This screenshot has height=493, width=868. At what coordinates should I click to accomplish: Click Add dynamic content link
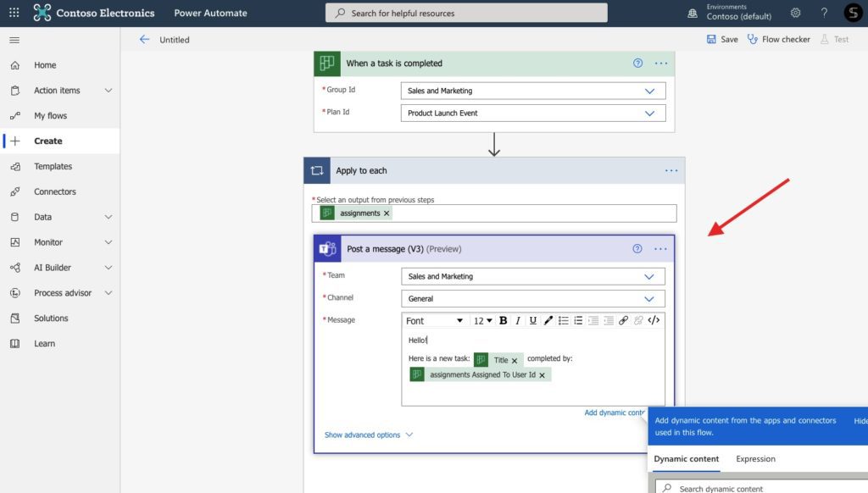point(615,413)
